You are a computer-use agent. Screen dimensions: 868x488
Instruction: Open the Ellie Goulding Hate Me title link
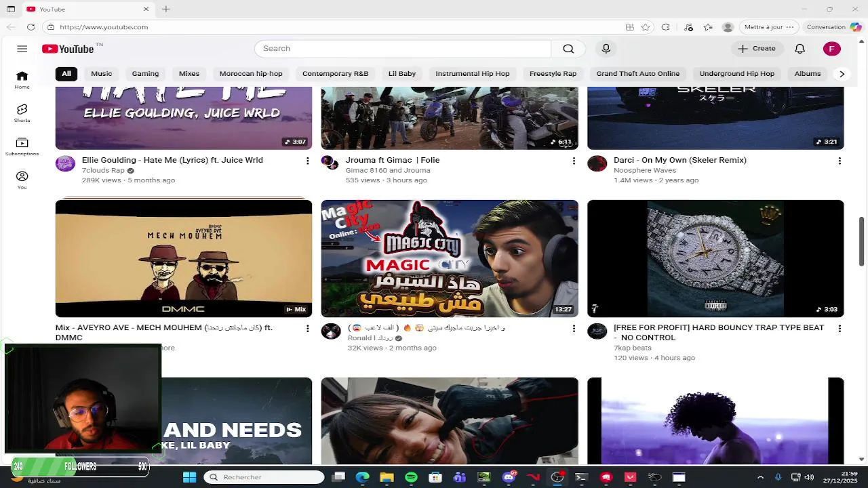tap(172, 161)
